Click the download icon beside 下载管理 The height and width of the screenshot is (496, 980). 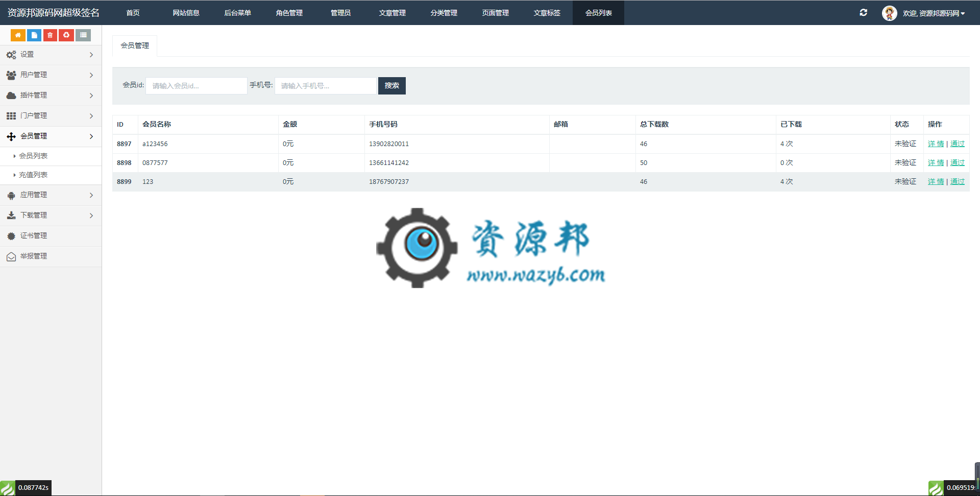(11, 216)
